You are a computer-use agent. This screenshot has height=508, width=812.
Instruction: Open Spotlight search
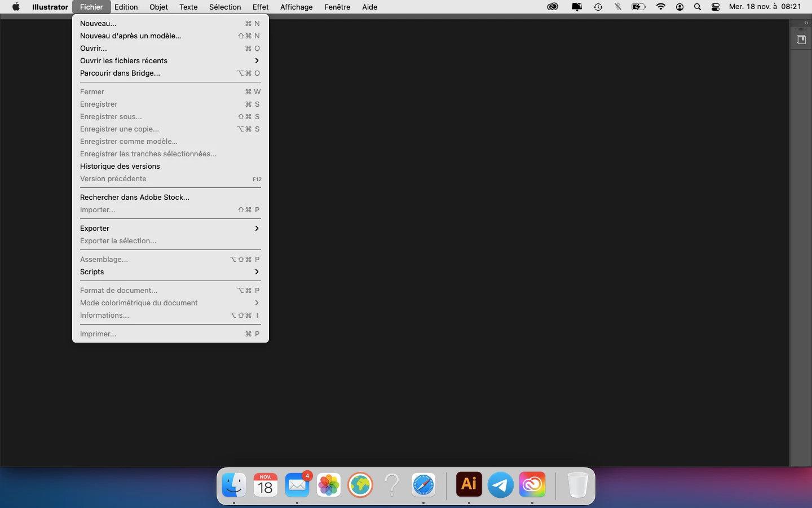(x=698, y=7)
